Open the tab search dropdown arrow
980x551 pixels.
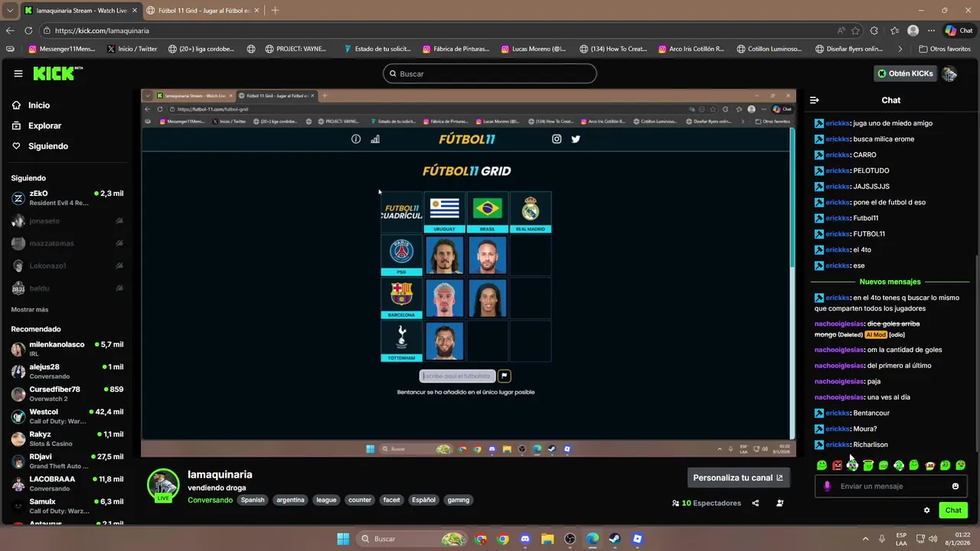(10, 11)
